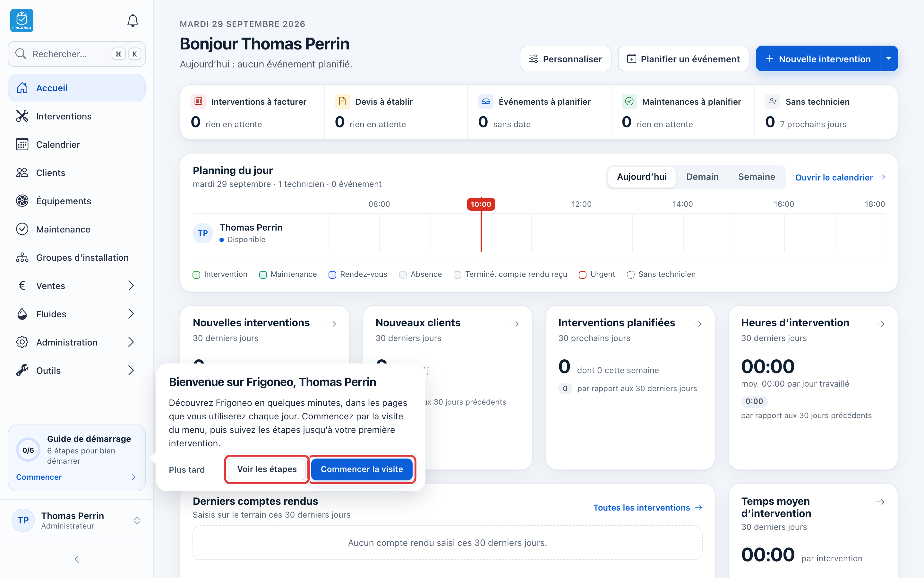Expand the Fluides submenu
This screenshot has width=924, height=578.
tap(131, 314)
